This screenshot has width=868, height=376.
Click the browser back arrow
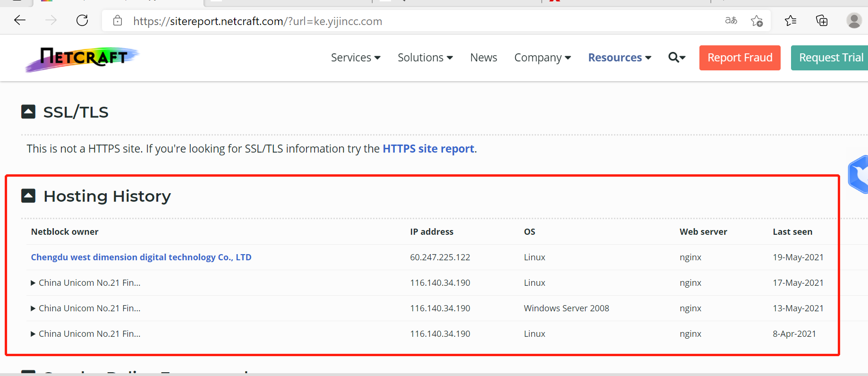20,20
